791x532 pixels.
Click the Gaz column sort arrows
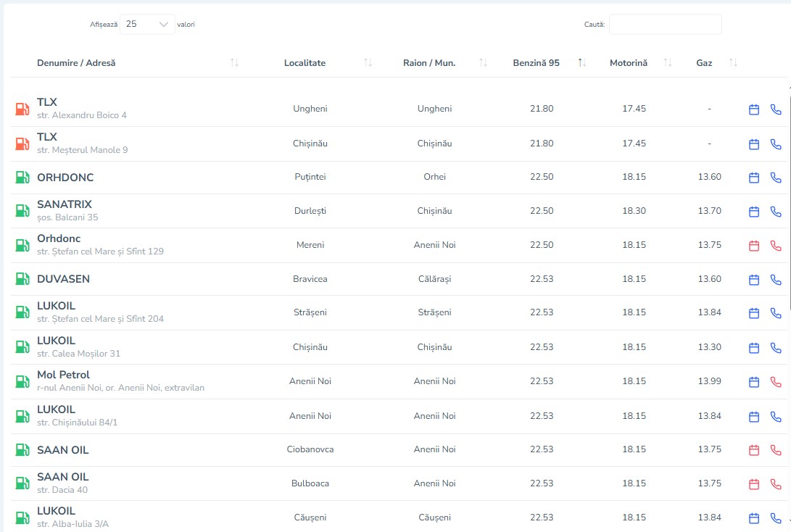[733, 63]
